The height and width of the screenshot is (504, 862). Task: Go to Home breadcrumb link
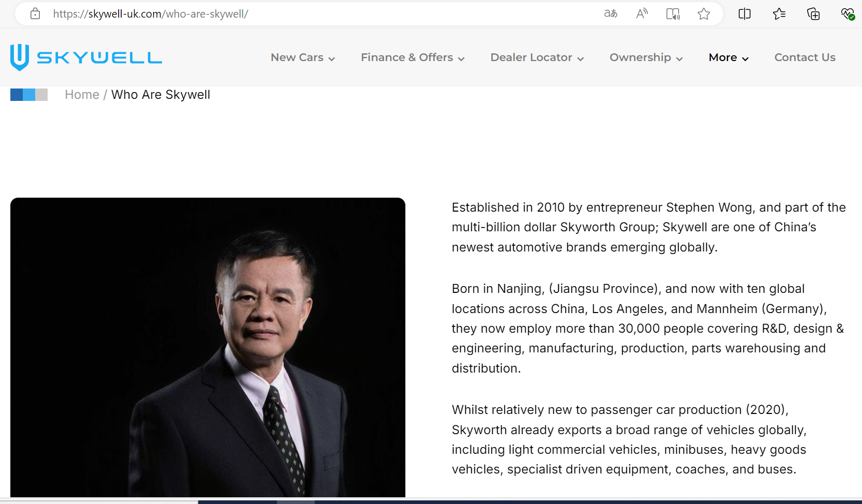(82, 95)
